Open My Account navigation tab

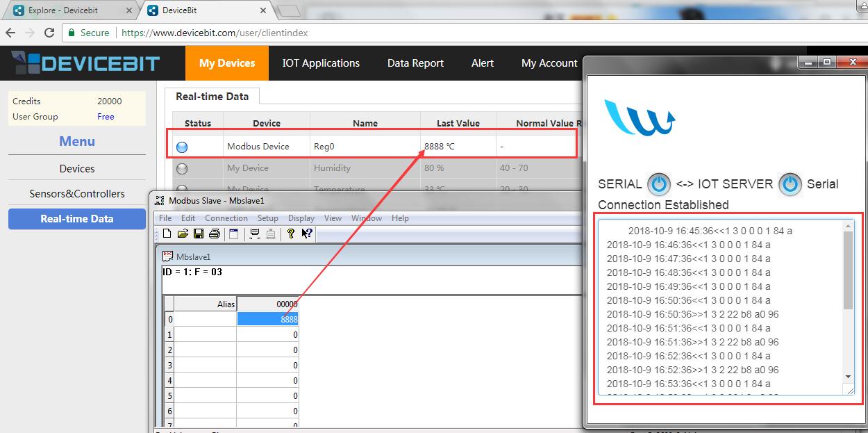coord(549,63)
